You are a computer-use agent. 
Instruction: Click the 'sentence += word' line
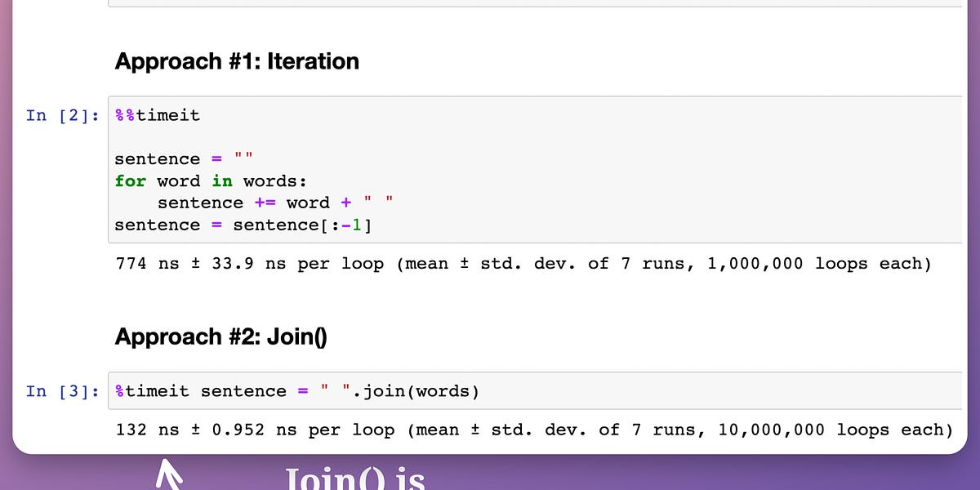243,203
